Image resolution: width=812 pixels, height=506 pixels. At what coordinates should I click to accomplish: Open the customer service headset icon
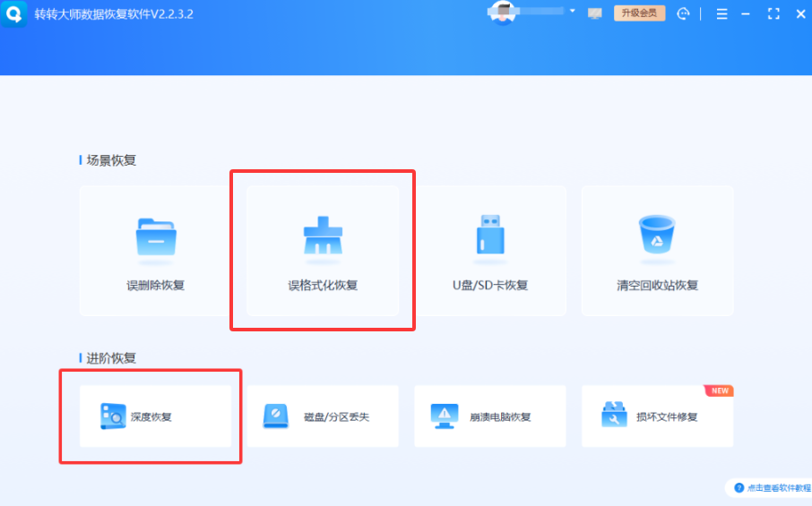(683, 14)
